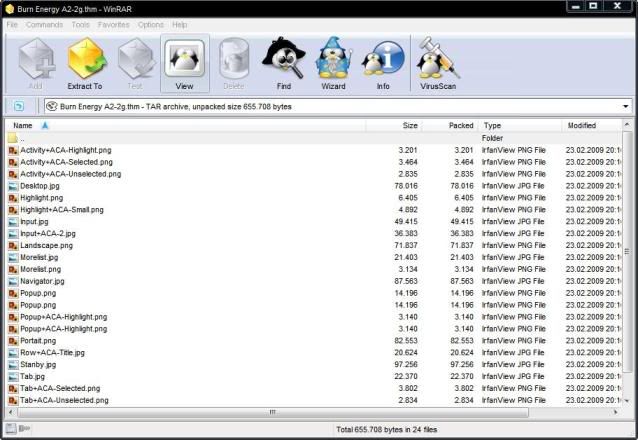The image size is (638, 440).
Task: Click the disk icon in status bar
Action: point(11,428)
